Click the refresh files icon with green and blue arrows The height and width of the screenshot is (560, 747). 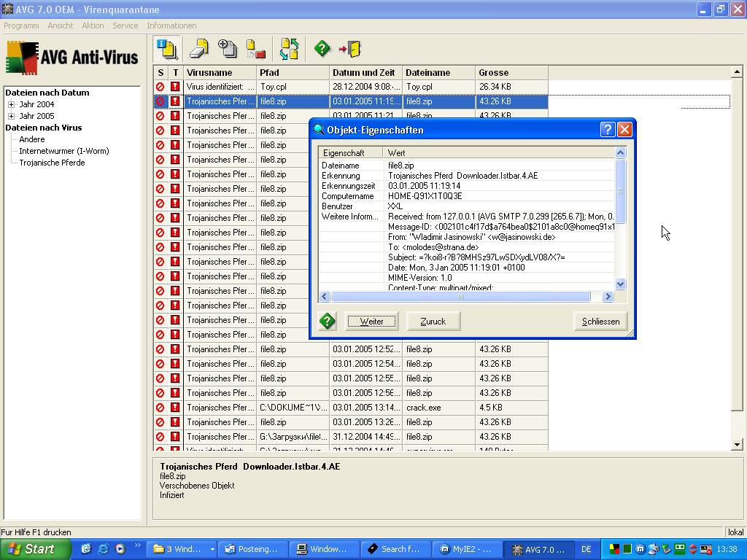coord(289,49)
